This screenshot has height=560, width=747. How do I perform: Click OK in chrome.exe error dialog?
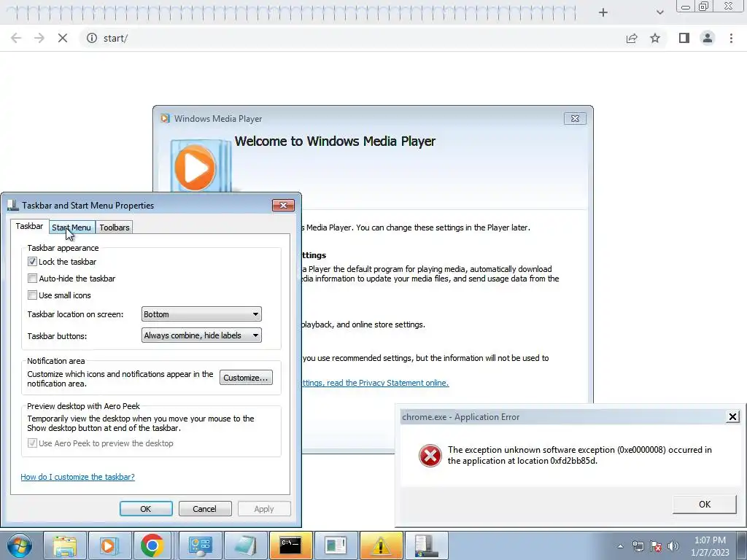(x=704, y=504)
